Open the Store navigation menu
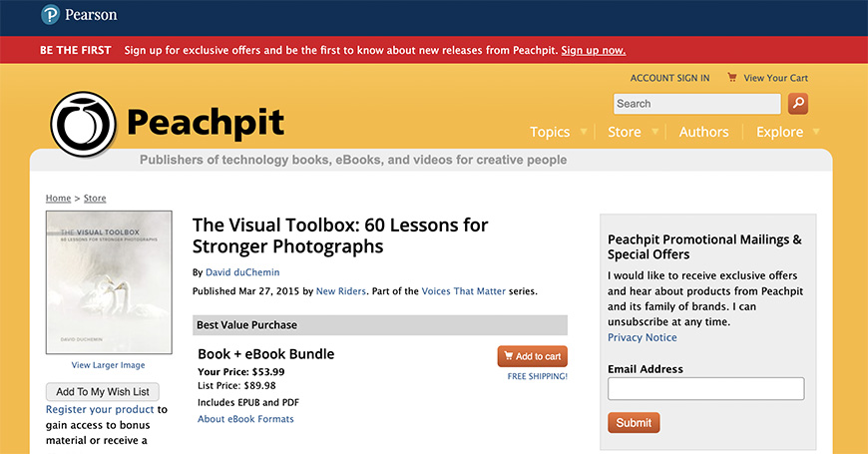The width and height of the screenshot is (868, 454). point(625,132)
